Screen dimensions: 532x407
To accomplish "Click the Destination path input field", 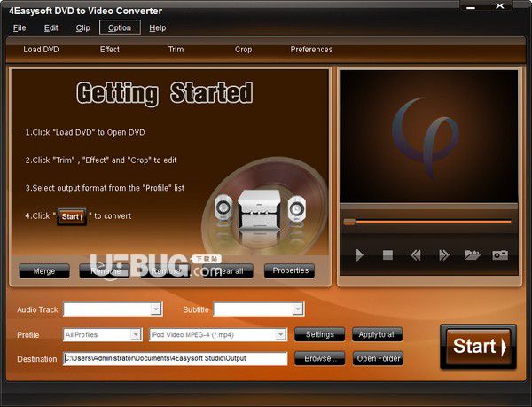I will click(x=175, y=358).
